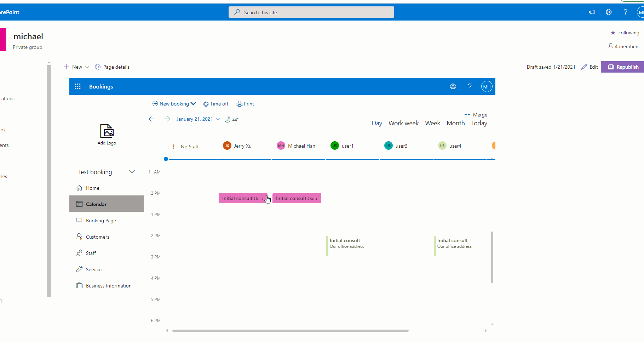This screenshot has height=342, width=644.
Task: Open the MH account avatar in Bookings
Action: point(487,86)
